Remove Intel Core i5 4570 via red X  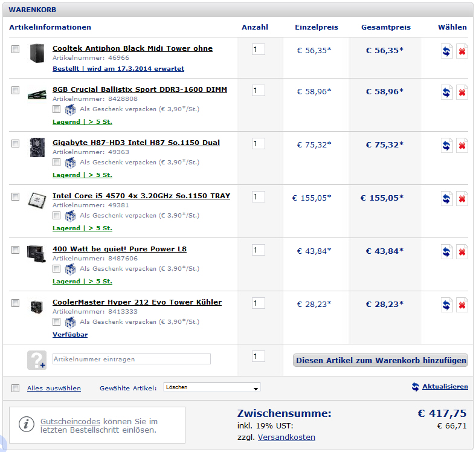coord(462,198)
